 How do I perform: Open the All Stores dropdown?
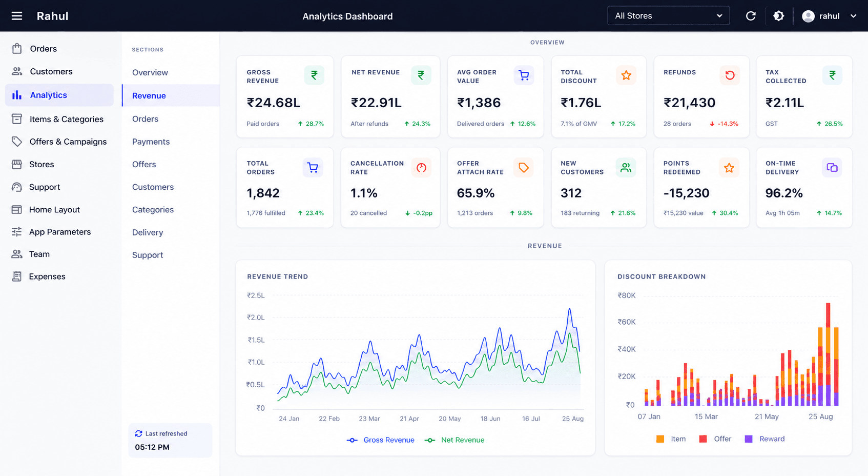click(x=668, y=16)
